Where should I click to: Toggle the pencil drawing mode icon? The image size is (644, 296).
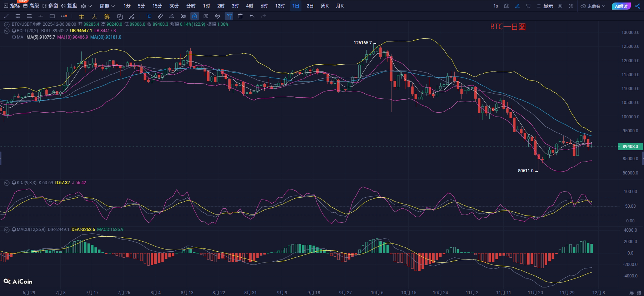coord(517,6)
